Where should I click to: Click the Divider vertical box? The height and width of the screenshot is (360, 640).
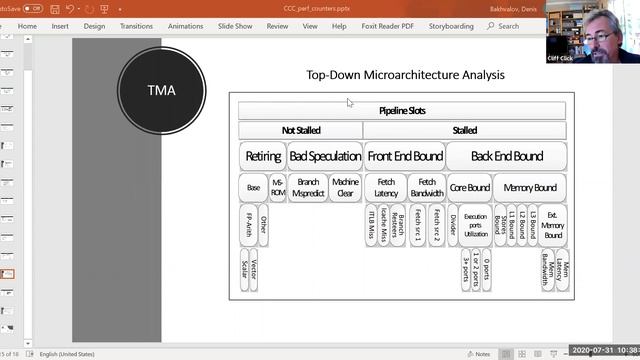tap(453, 225)
